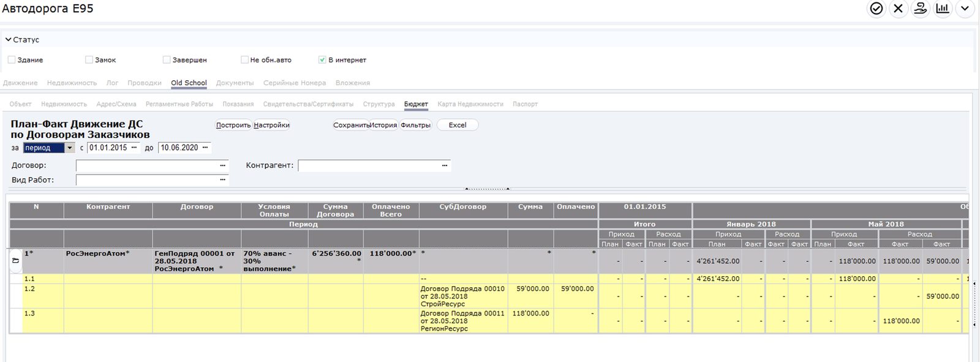Open the Фильтры button
Viewport: 980px width, 362px height.
415,125
